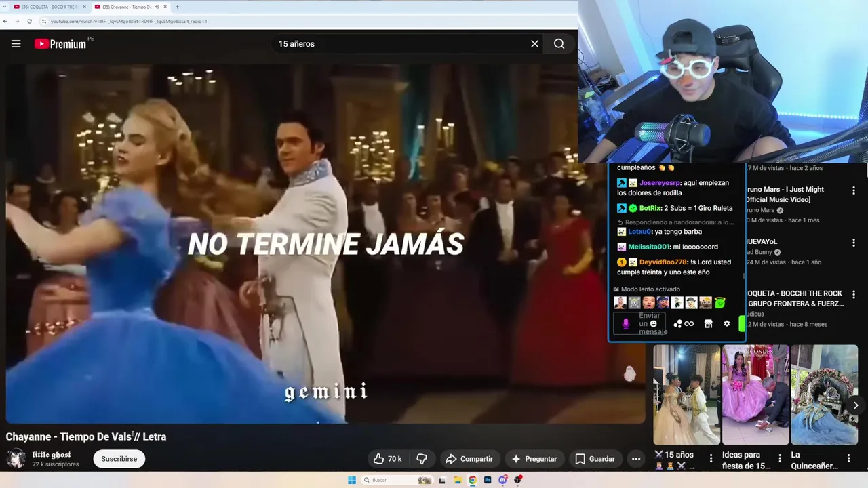Open options for the '15 años' short

click(711, 459)
